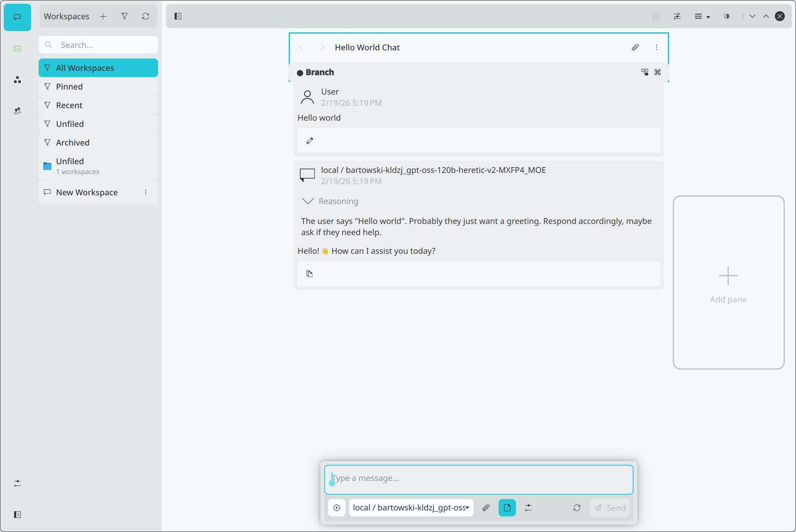
Task: Click the grid dots icon in top toolbar
Action: tap(656, 16)
